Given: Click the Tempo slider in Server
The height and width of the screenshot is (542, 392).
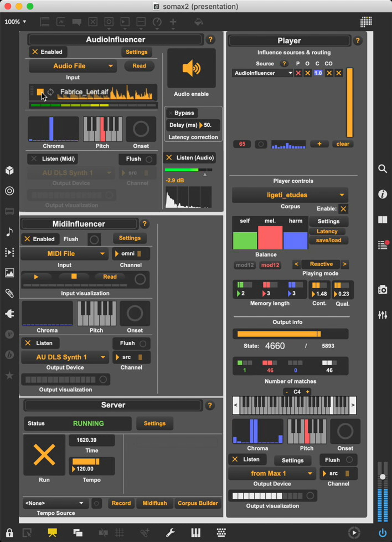Looking at the screenshot, I should tap(86, 461).
